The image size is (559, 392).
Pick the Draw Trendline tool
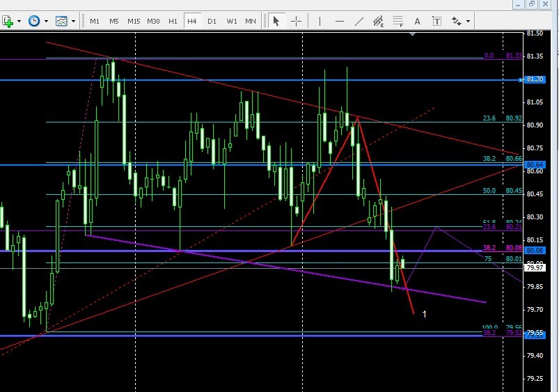359,22
